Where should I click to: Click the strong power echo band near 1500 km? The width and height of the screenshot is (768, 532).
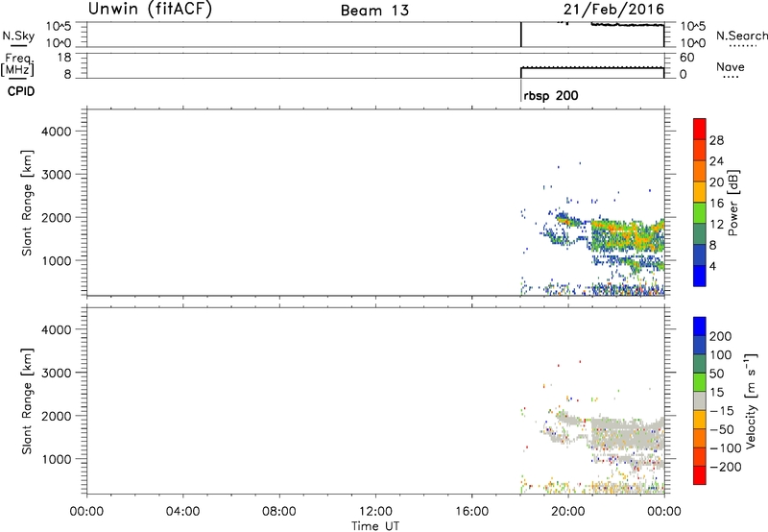[630, 235]
